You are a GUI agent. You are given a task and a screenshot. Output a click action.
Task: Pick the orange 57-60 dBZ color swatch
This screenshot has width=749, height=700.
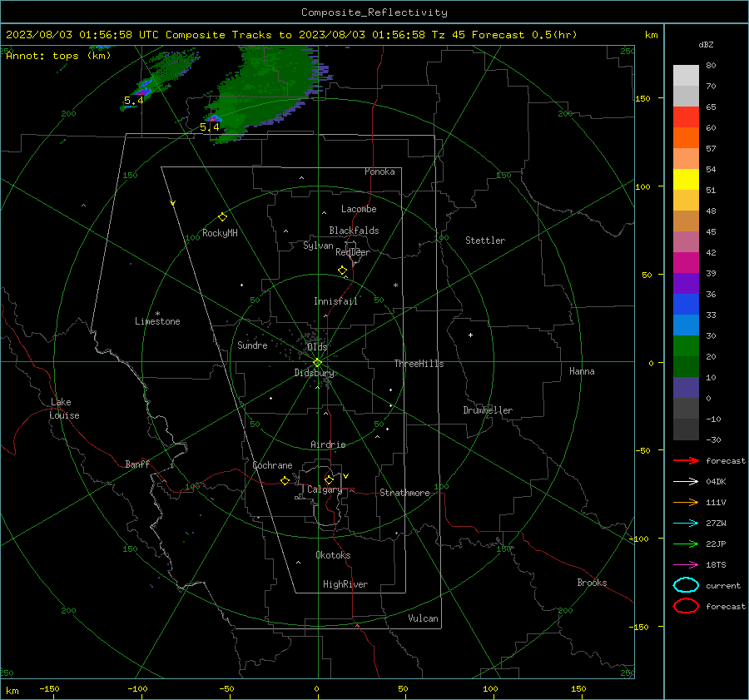686,138
